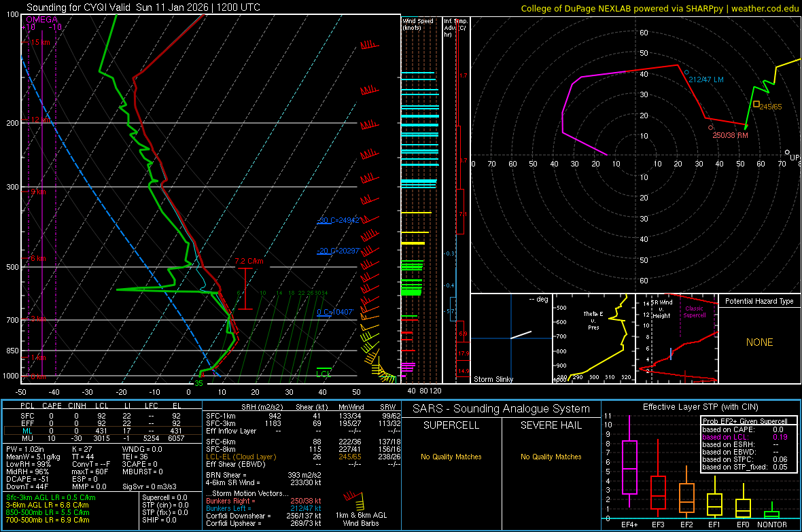The image size is (802, 532).
Task: Click the '-20 C=20297'' level label
Action: click(x=338, y=251)
